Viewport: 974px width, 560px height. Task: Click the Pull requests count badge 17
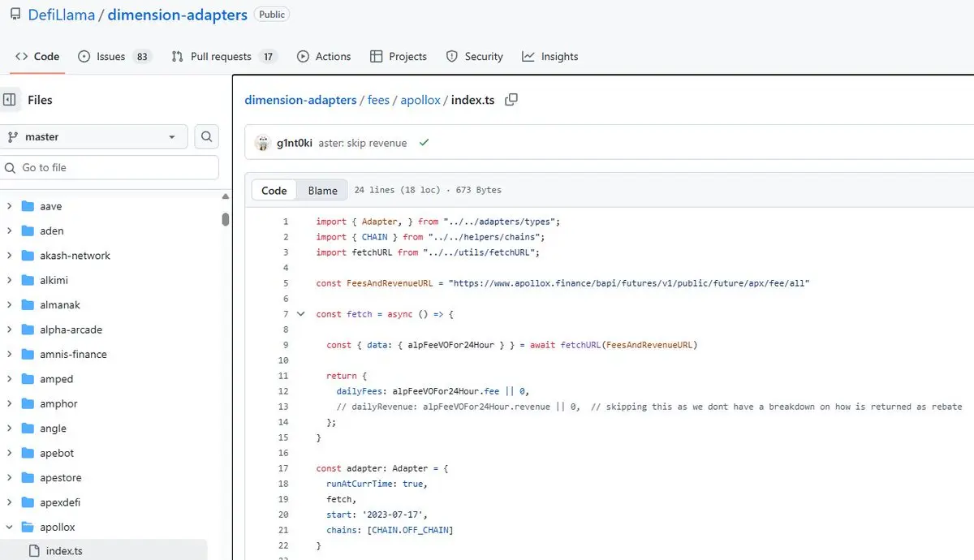coord(268,57)
